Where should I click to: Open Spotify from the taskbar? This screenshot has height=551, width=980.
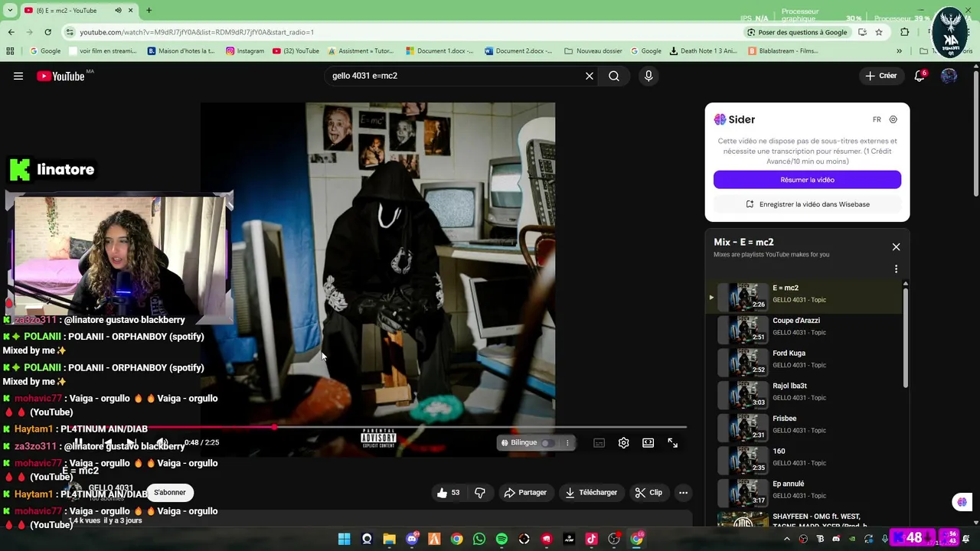(x=501, y=539)
